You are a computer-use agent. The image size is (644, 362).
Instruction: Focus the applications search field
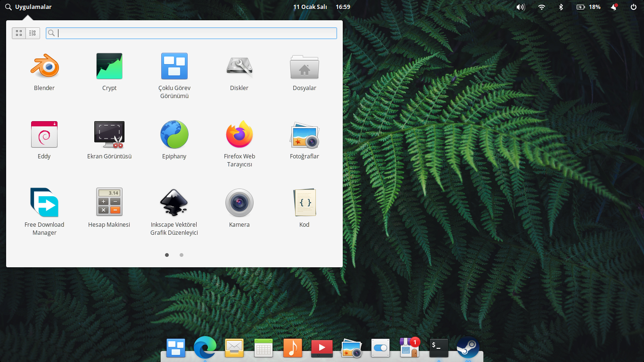tap(191, 33)
